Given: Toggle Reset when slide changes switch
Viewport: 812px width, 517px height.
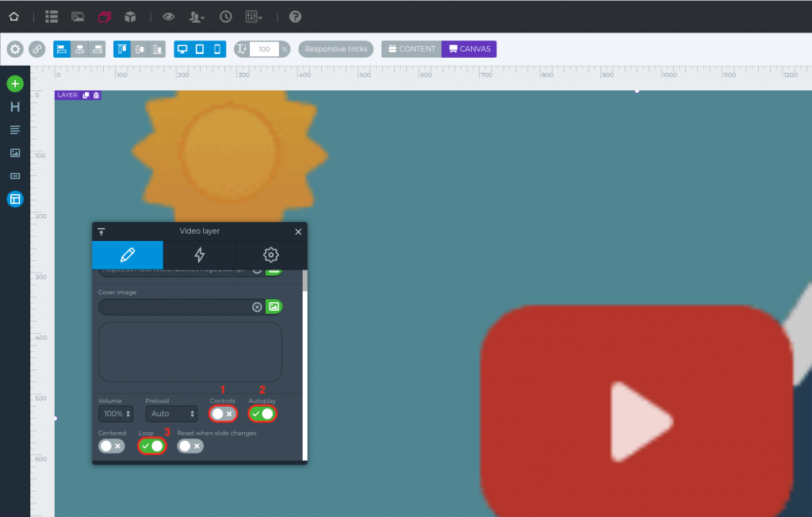Looking at the screenshot, I should (190, 446).
